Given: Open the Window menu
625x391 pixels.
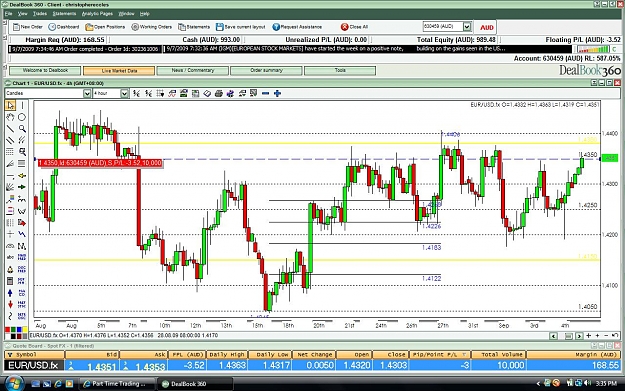Looking at the screenshot, I should (x=126, y=14).
